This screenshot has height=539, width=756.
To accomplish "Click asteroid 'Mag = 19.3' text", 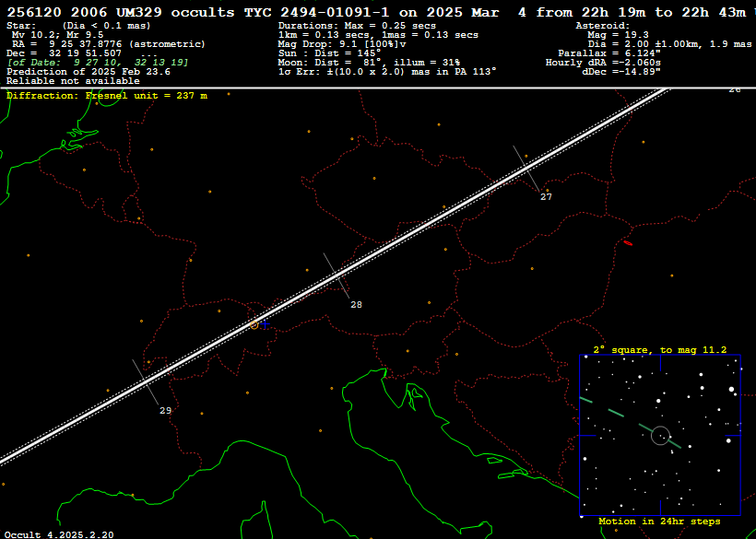I will pos(618,35).
